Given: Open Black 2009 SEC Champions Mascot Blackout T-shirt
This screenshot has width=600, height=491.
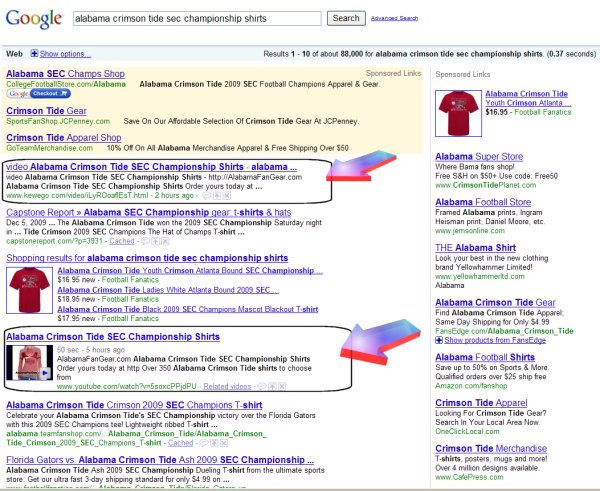Looking at the screenshot, I should [x=188, y=309].
